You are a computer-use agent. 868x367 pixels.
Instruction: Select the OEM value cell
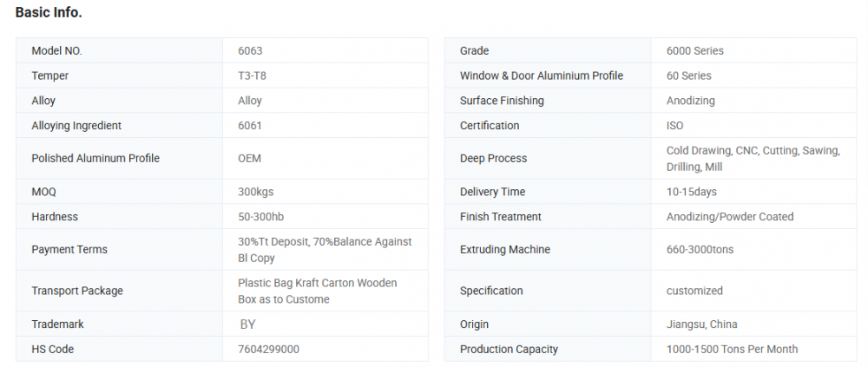coord(249,159)
